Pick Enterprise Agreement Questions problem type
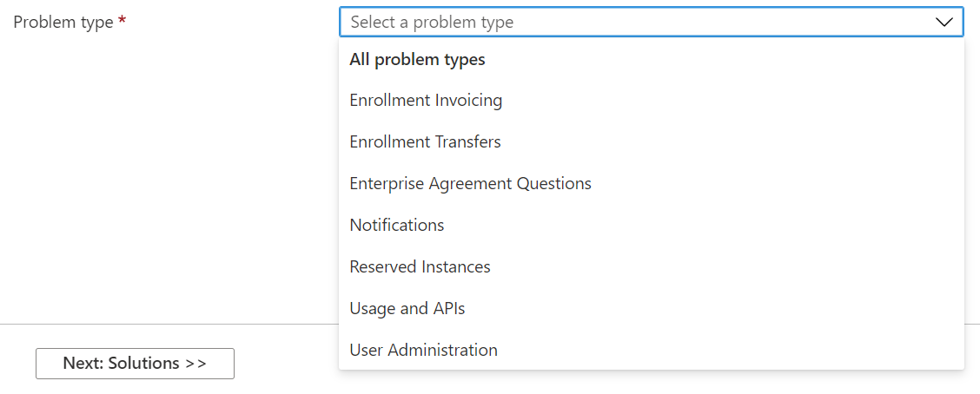 [x=470, y=184]
